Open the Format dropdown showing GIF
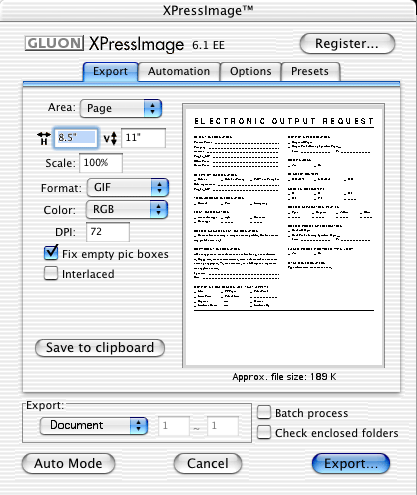 point(128,188)
